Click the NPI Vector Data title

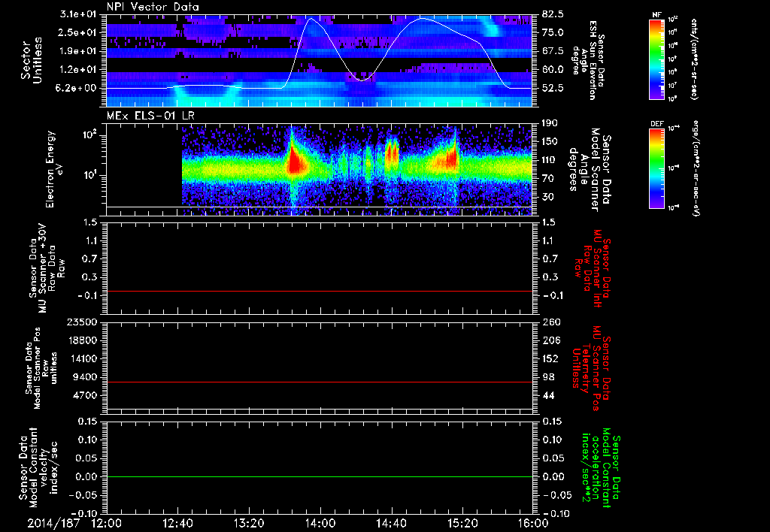click(x=153, y=7)
